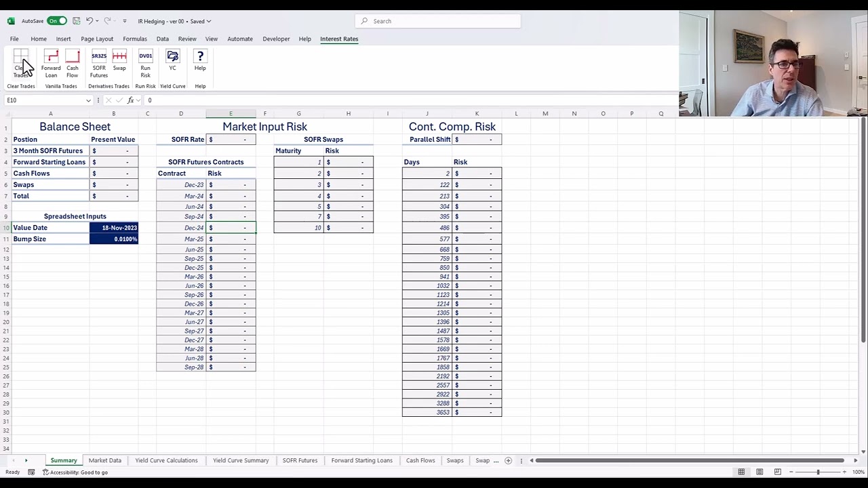Viewport: 868px width, 488px height.
Task: Click in the Search box
Action: point(438,21)
